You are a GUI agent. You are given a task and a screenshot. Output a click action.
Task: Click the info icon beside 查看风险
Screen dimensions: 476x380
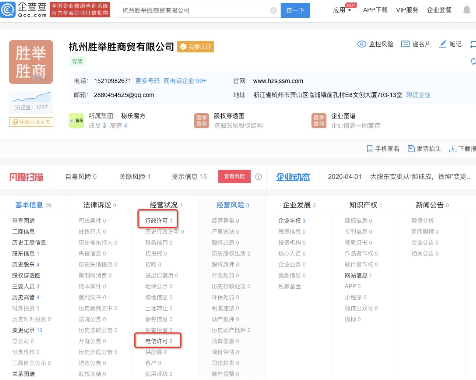[x=258, y=177]
